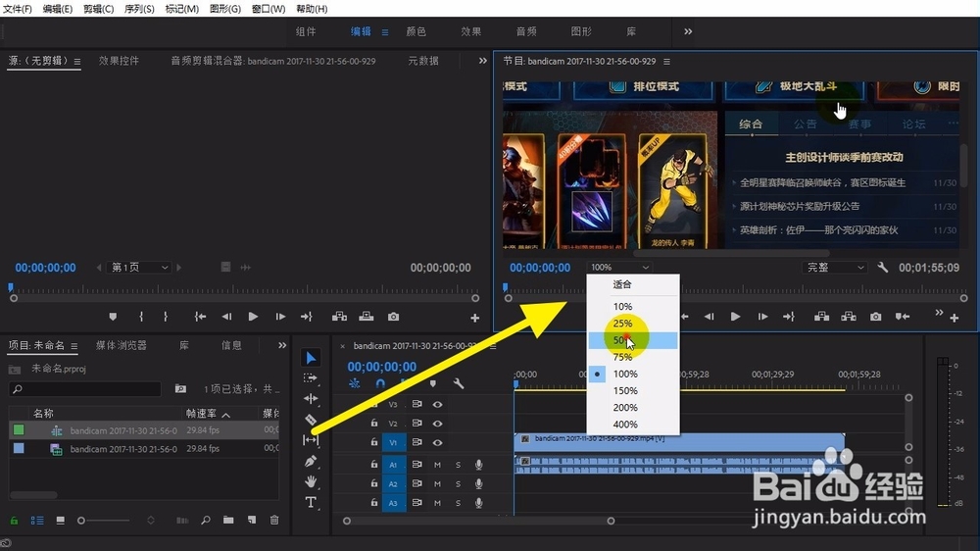Open Project panel menu icon
The width and height of the screenshot is (980, 551).
click(73, 346)
